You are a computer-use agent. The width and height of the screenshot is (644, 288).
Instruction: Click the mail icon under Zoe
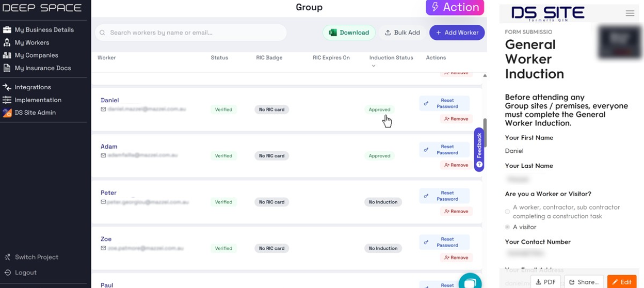[103, 248]
